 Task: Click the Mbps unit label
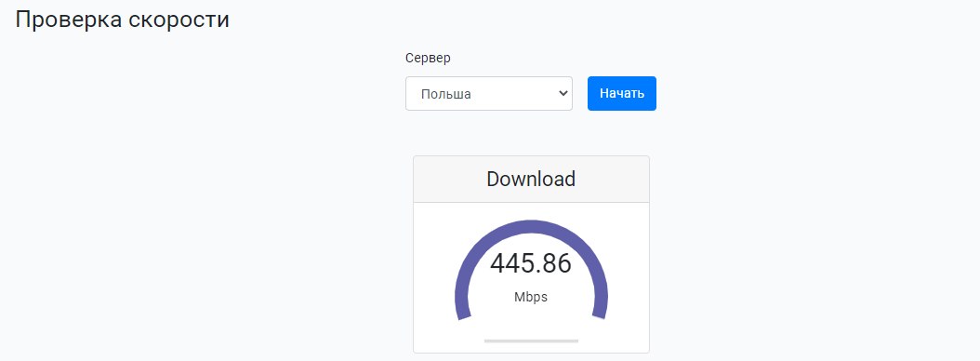pyautogui.click(x=531, y=297)
